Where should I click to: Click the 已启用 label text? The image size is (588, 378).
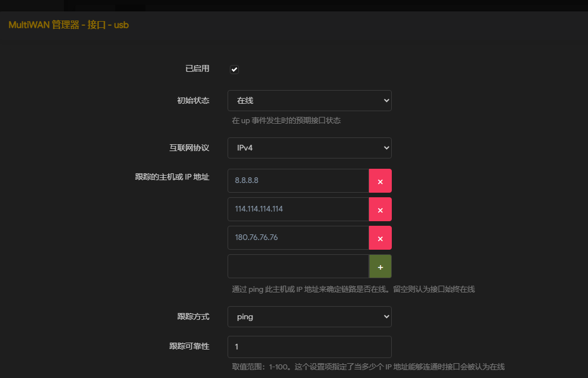click(197, 68)
